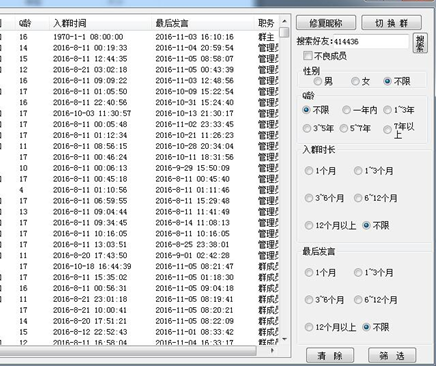Click the 切换群 button
The image size is (438, 367).
(391, 23)
